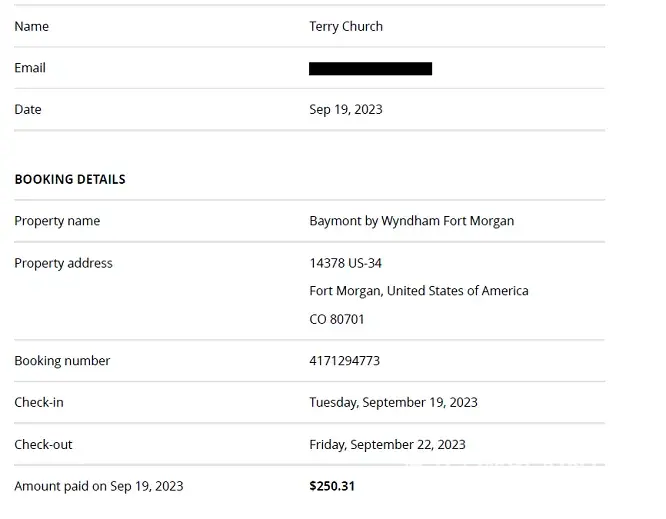This screenshot has height=519, width=666.
Task: Select check-out date Friday, September 22, 2023
Action: pos(387,444)
